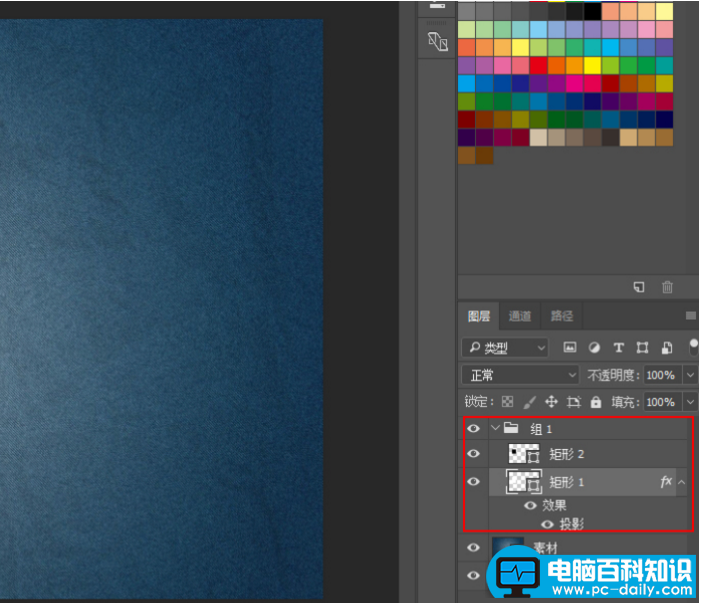Image resolution: width=701 pixels, height=603 pixels.
Task: Open the 不透明度 slider dropdown arrow
Action: click(690, 375)
